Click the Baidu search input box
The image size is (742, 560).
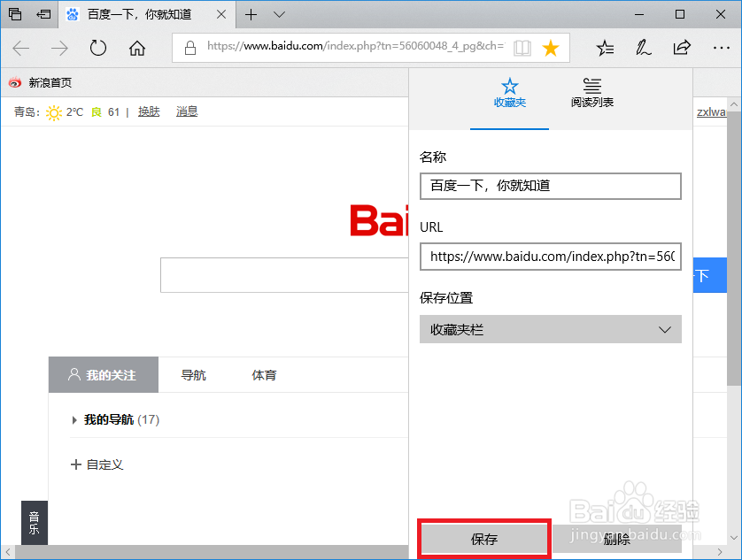[284, 275]
